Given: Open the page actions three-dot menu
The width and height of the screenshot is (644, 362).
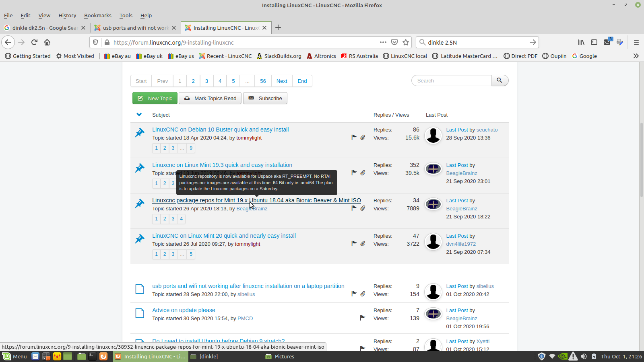Looking at the screenshot, I should [x=383, y=42].
